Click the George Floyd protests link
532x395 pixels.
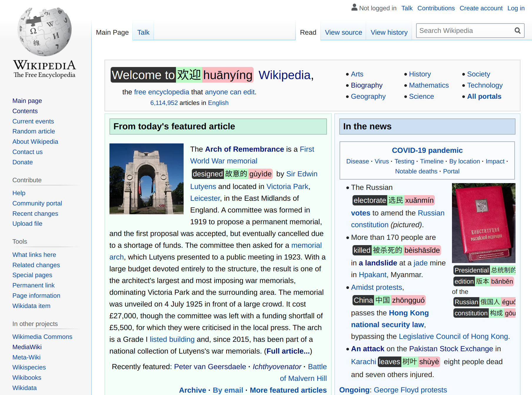click(410, 390)
